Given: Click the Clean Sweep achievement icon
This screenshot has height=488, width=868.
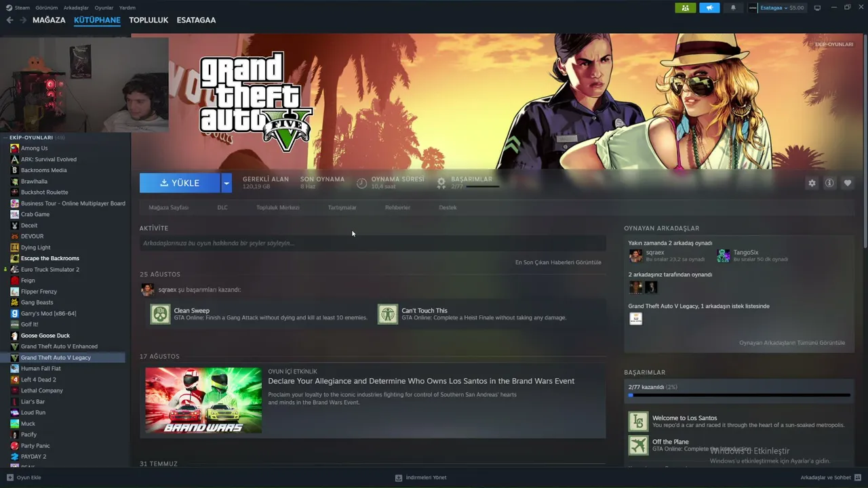Looking at the screenshot, I should tap(160, 314).
